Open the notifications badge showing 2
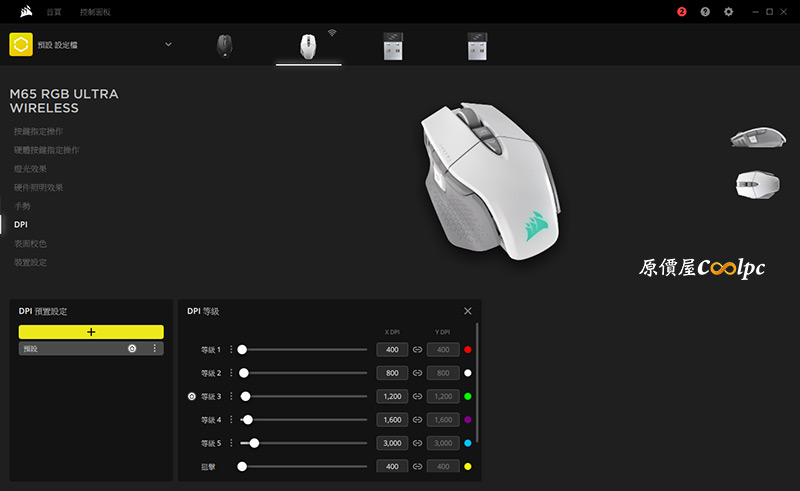 point(682,12)
